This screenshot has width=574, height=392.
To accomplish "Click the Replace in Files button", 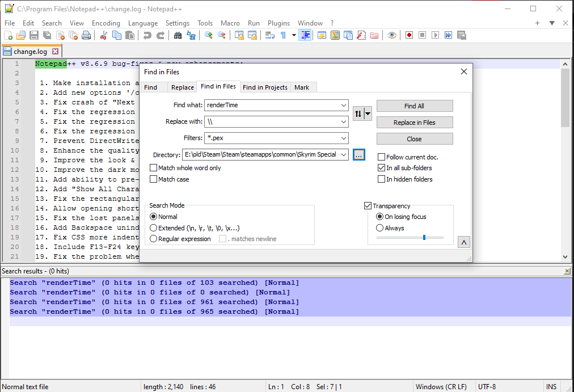I will (415, 122).
